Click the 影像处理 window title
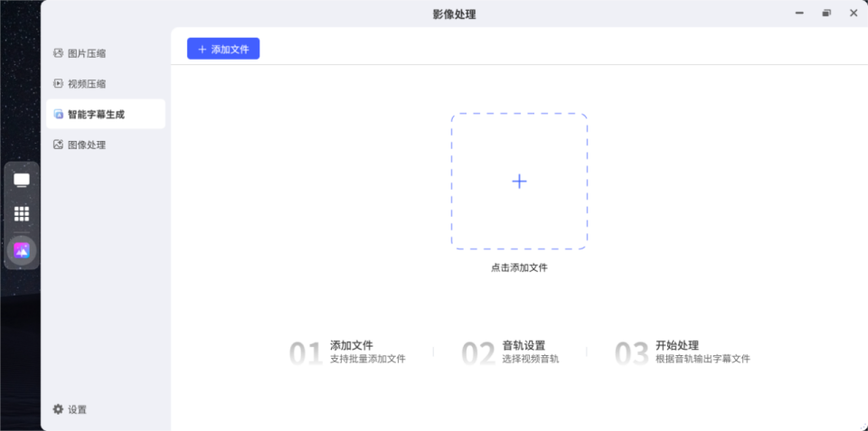This screenshot has width=868, height=431. tap(454, 14)
